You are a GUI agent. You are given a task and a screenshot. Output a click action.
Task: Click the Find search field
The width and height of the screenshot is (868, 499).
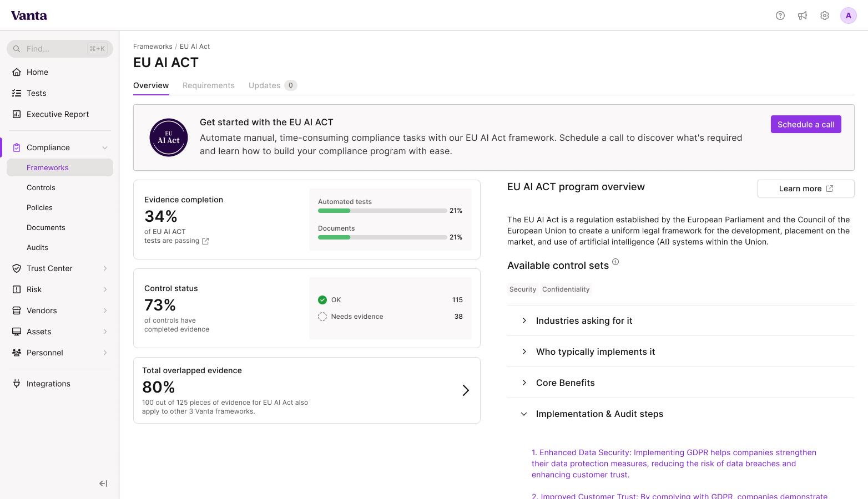coord(60,49)
